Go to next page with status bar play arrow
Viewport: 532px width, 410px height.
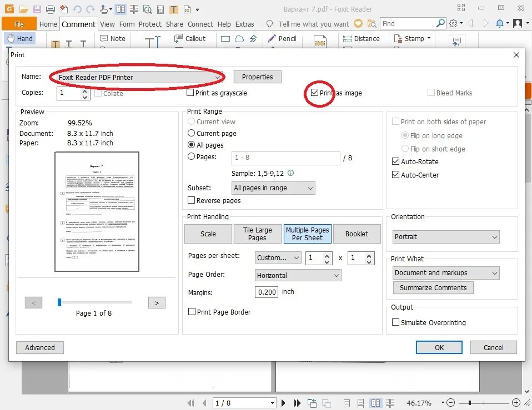283,403
